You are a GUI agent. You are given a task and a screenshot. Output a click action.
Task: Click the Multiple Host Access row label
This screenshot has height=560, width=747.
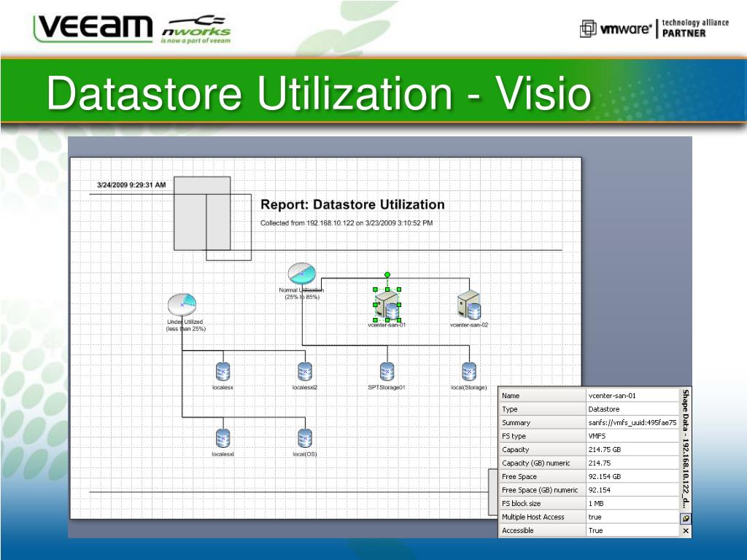[x=542, y=517]
